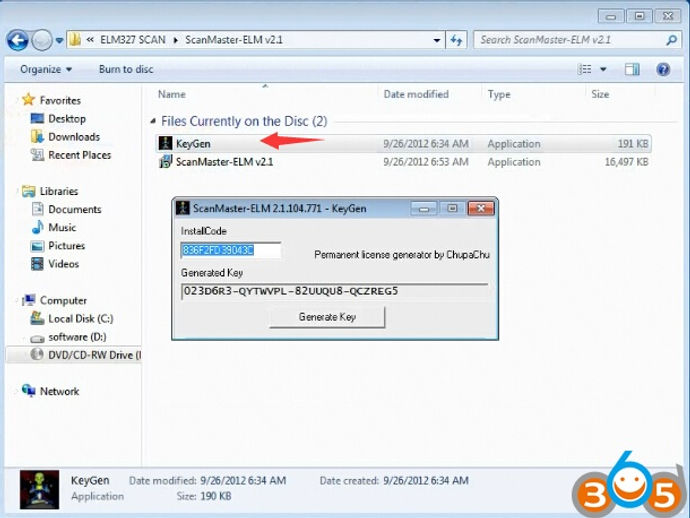Minimize the KeyGen dialog
690x518 pixels.
[x=423, y=209]
